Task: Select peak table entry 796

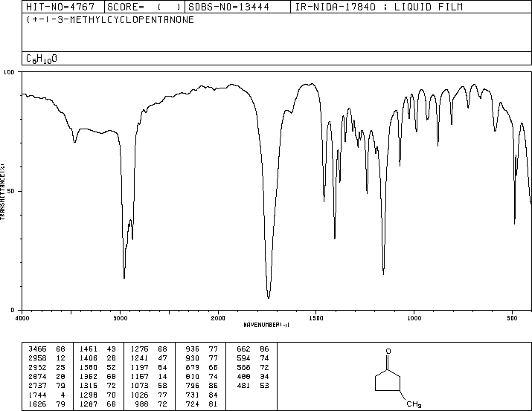Action: [193, 386]
